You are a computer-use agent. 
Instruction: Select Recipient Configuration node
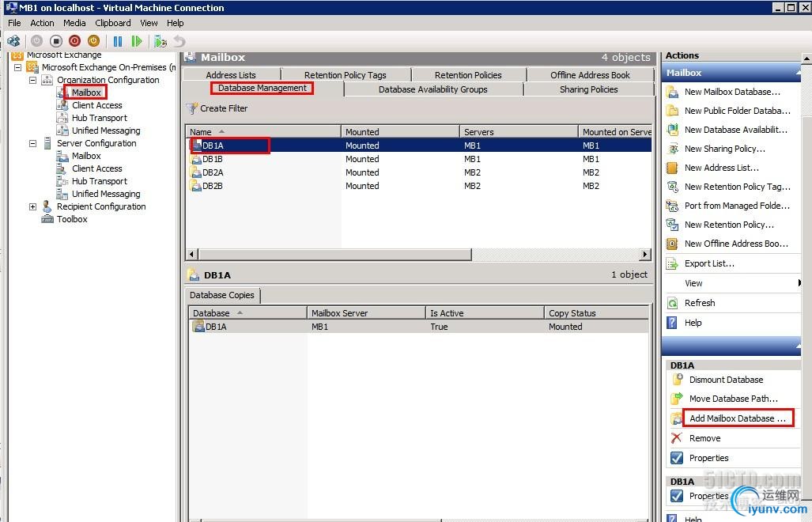(101, 206)
